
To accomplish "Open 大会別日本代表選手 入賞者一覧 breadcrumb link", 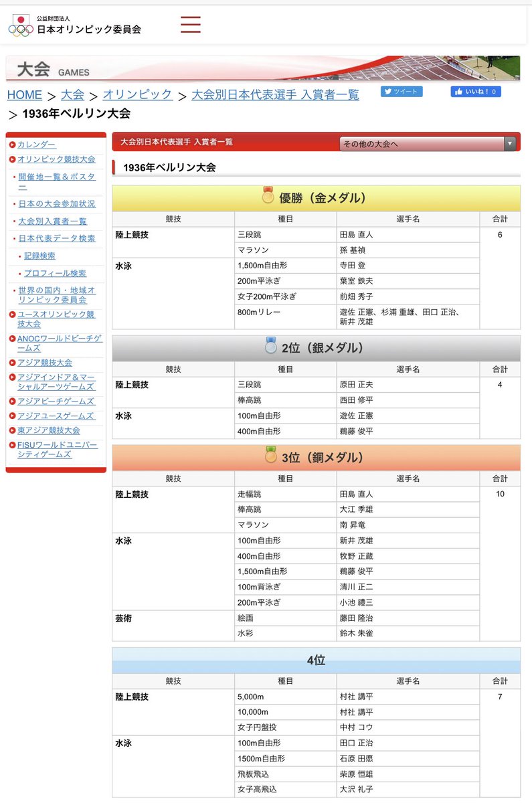I will (275, 95).
